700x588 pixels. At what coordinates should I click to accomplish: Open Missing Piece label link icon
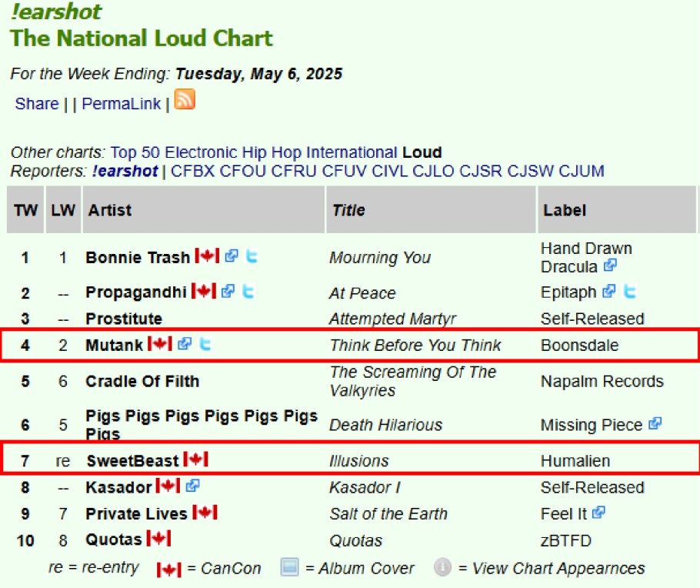click(655, 423)
